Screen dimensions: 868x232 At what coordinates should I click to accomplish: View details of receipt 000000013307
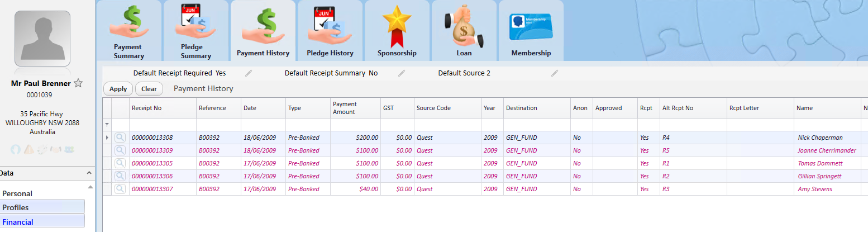[120, 189]
